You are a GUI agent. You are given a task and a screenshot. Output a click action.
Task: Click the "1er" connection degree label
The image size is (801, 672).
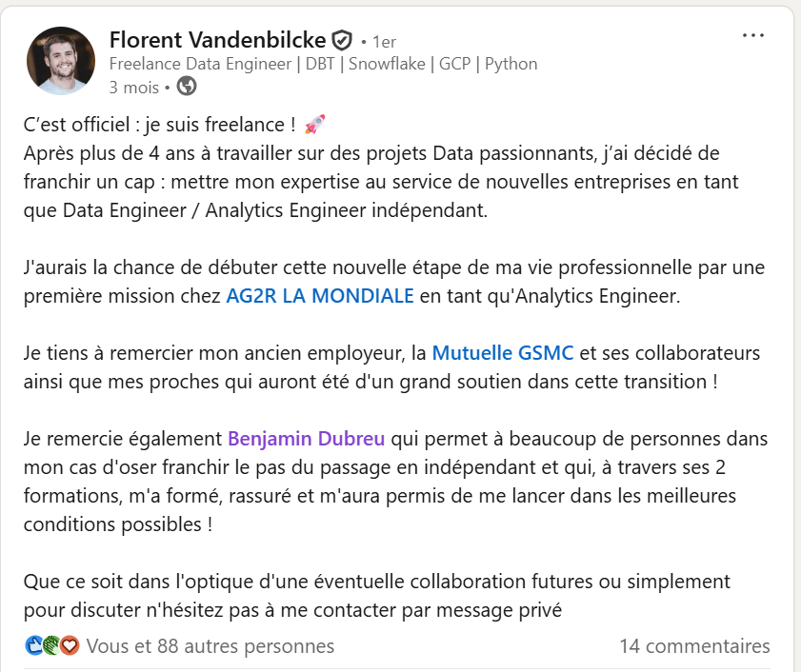click(384, 42)
